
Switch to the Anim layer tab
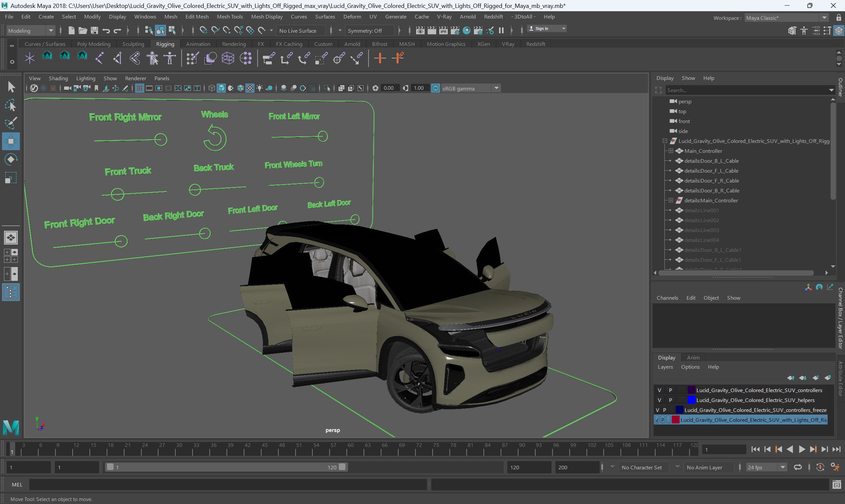coord(693,358)
